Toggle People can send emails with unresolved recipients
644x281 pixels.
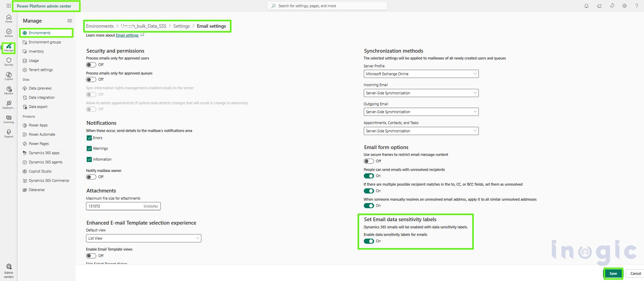369,176
